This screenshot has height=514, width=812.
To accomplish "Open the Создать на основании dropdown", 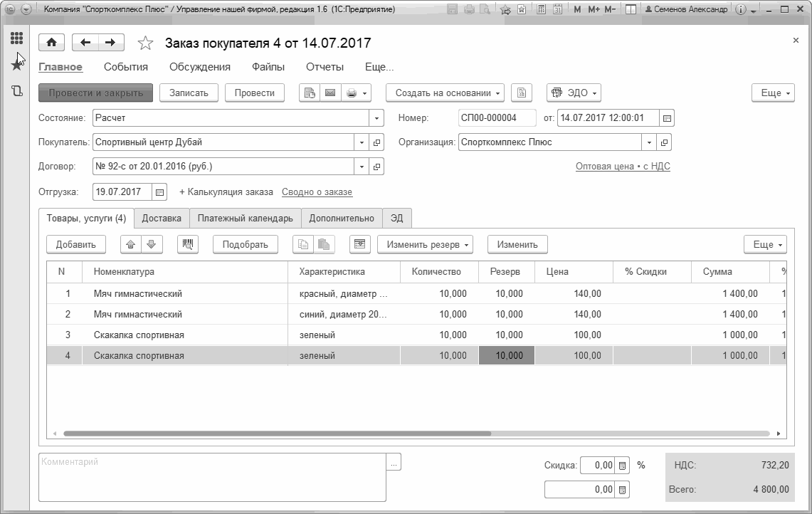I will 445,93.
